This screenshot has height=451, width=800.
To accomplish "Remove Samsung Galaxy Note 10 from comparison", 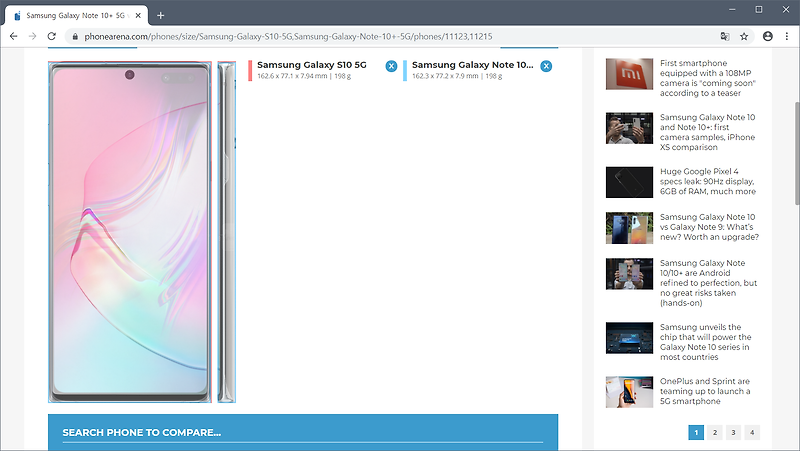I will coord(546,66).
